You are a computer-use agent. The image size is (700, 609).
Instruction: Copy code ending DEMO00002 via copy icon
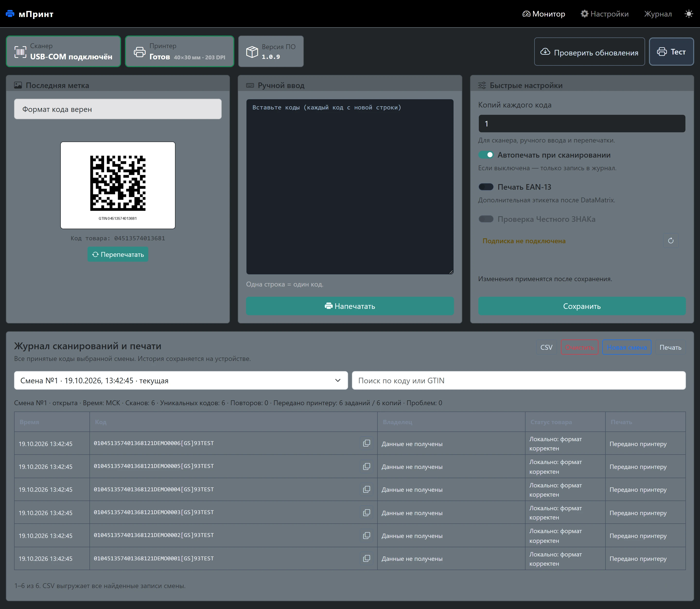pos(367,536)
